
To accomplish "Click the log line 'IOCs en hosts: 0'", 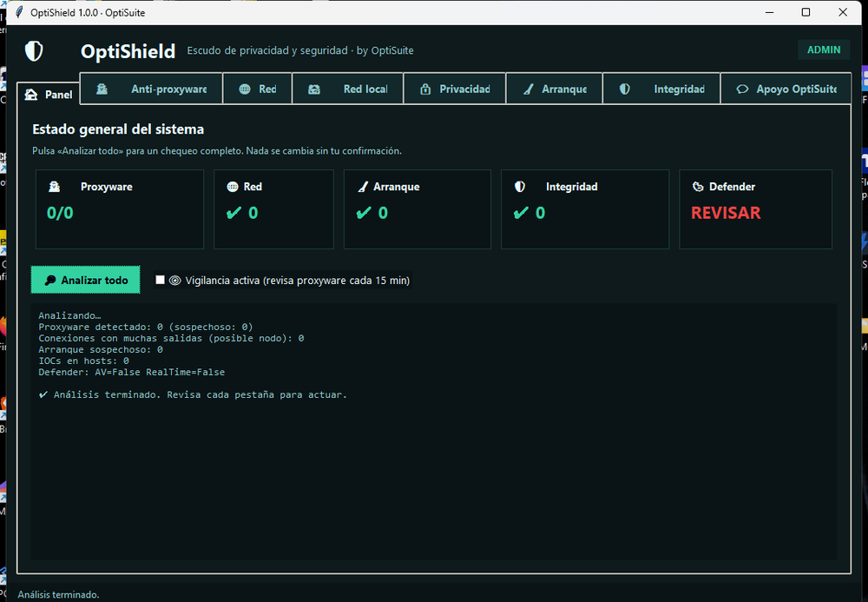I will pyautogui.click(x=83, y=361).
